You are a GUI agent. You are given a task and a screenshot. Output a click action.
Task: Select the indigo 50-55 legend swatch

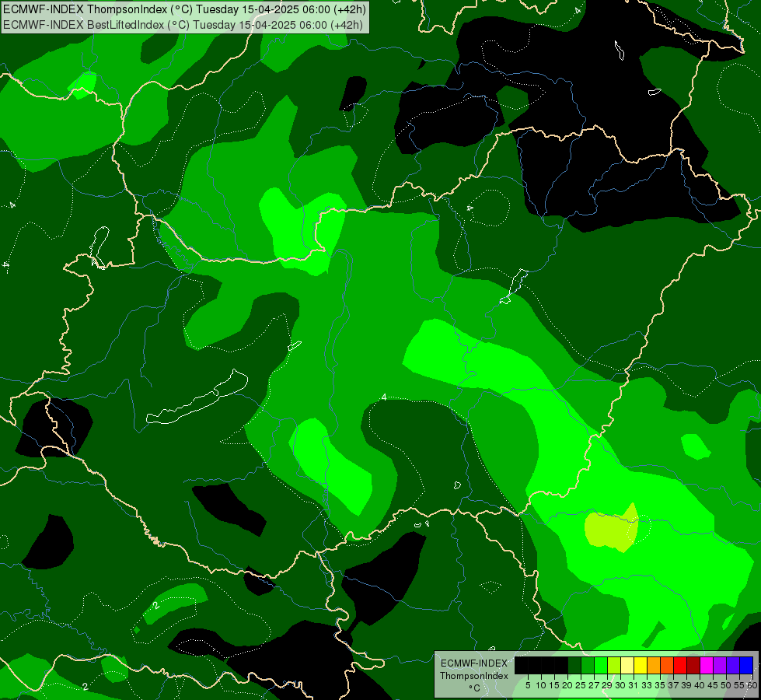coord(733,665)
